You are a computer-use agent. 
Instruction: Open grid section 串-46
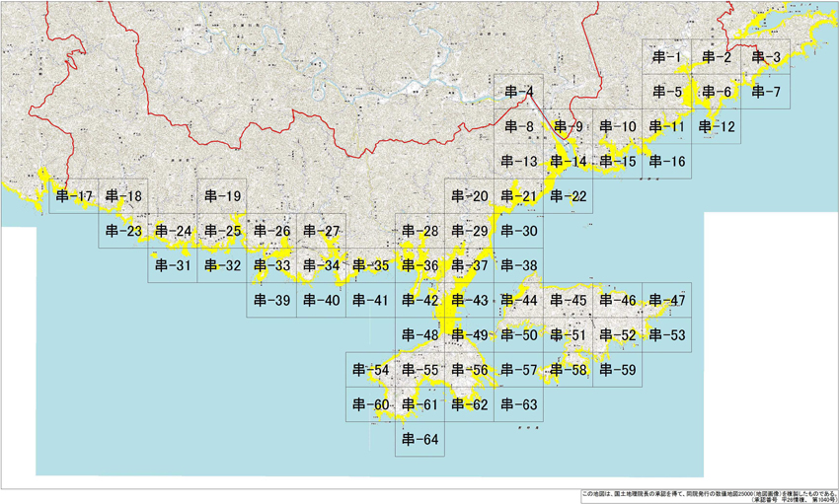click(618, 300)
